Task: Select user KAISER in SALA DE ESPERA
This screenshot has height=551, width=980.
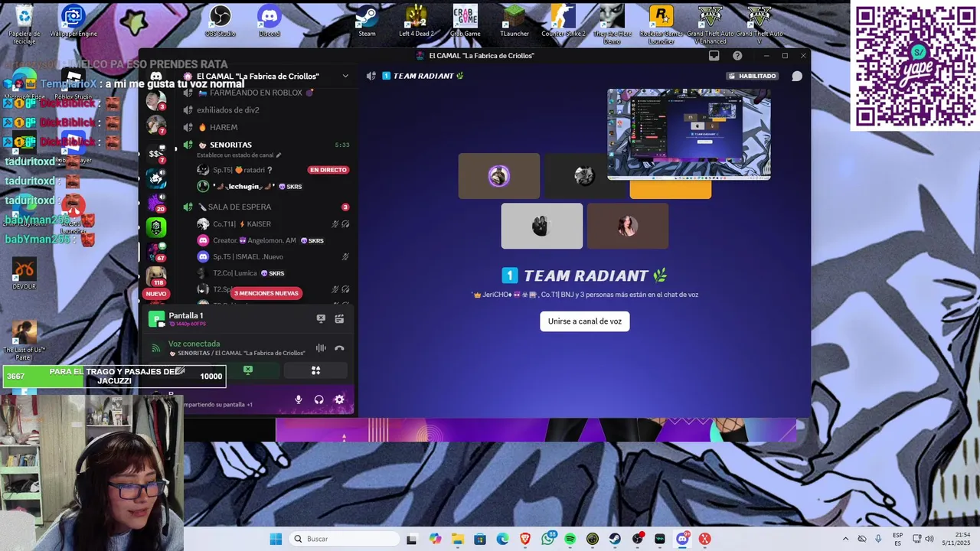Action: point(259,224)
